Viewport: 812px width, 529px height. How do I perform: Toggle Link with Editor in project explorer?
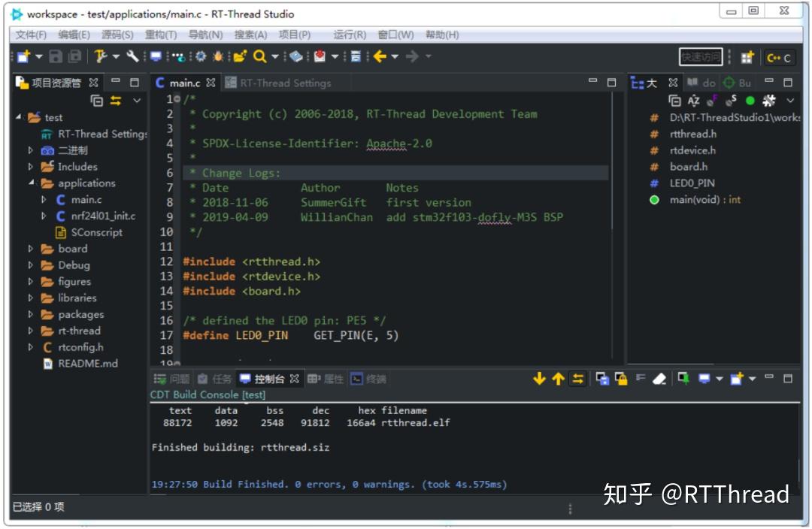click(x=116, y=101)
